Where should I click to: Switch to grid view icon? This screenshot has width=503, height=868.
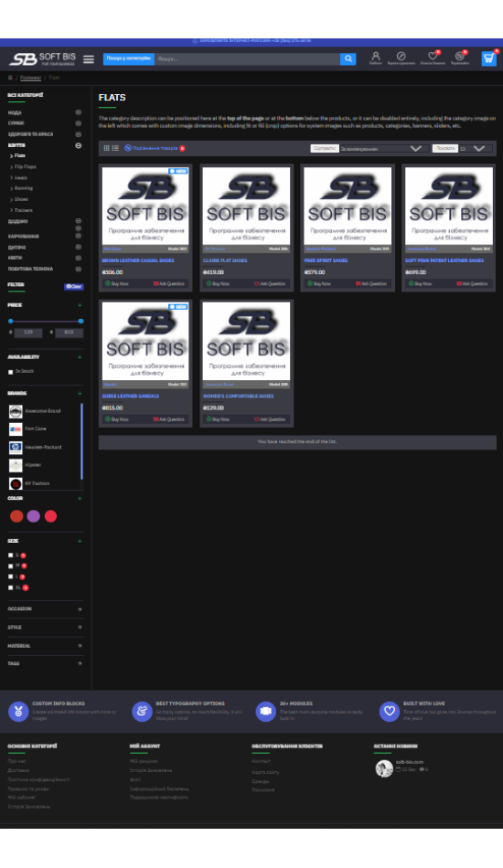107,148
